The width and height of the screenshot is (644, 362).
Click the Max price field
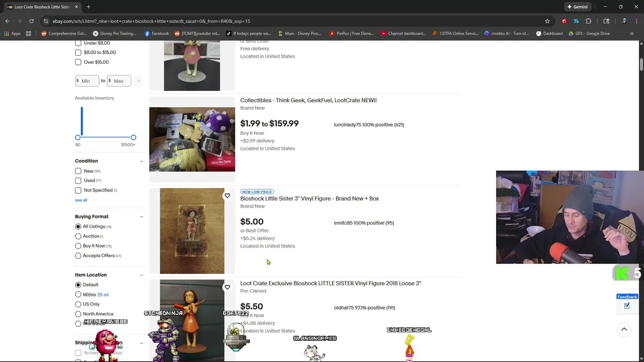pyautogui.click(x=119, y=81)
